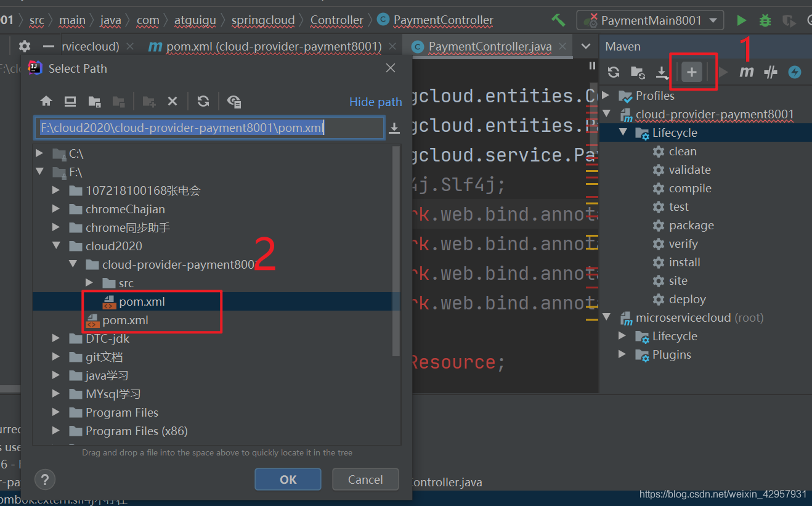Click the Home directory icon in Select Path
Screen dimensions: 812x506
46,102
